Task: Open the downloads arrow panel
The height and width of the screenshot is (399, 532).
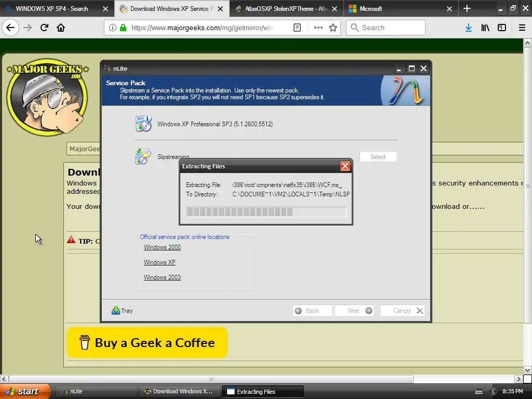Action: pos(469,28)
